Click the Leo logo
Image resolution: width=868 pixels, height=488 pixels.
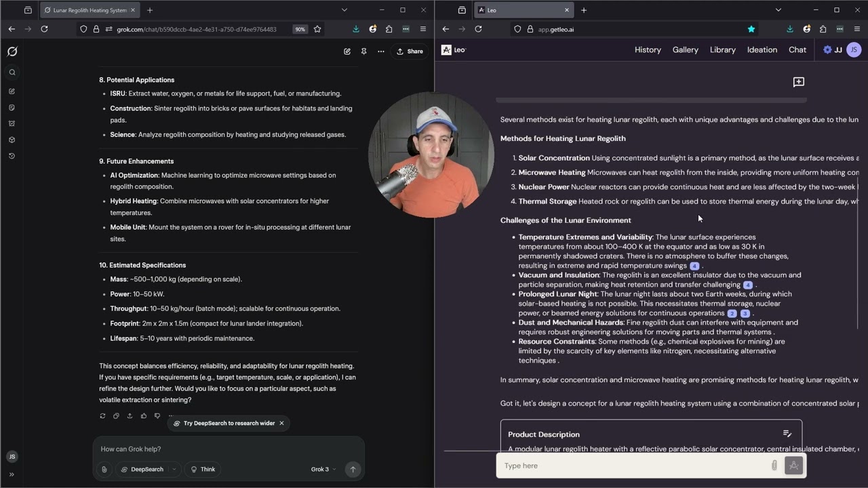pyautogui.click(x=454, y=49)
